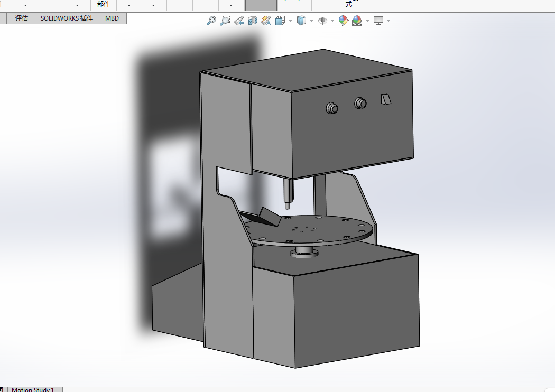The height and width of the screenshot is (392, 555).
Task: Open the SOLIDWORKS 插件 tab
Action: (67, 18)
